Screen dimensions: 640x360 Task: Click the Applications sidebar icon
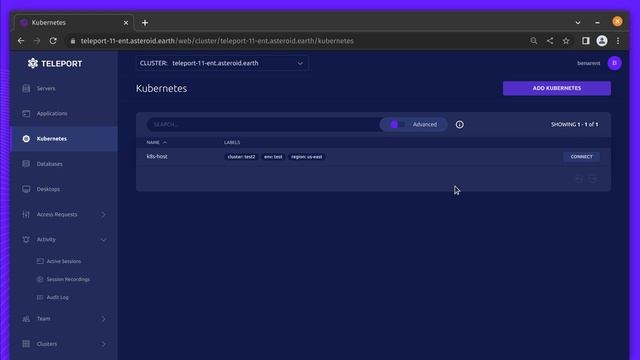[x=26, y=113]
